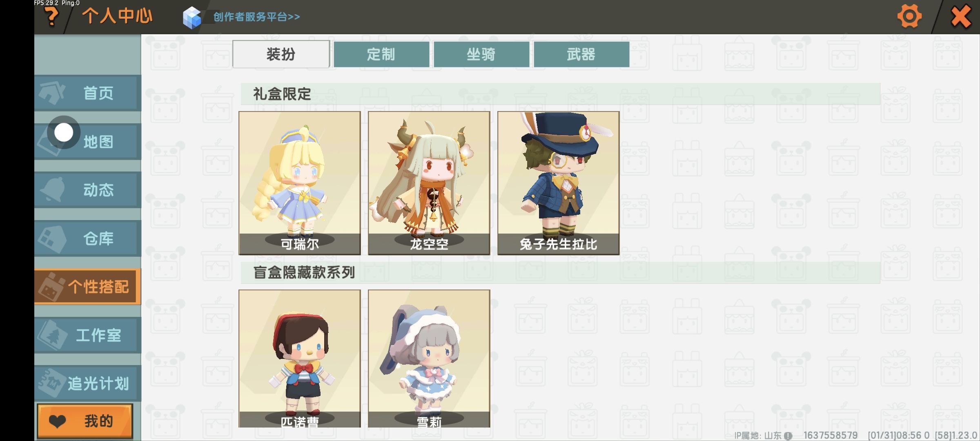Image resolution: width=980 pixels, height=441 pixels.
Task: Open 工作室 in the sidebar
Action: [x=88, y=335]
